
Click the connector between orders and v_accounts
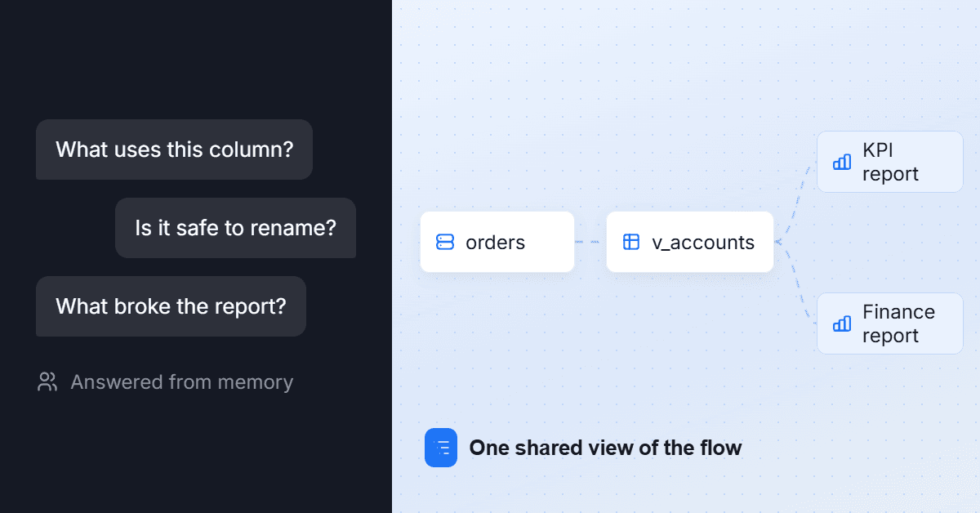tap(590, 242)
